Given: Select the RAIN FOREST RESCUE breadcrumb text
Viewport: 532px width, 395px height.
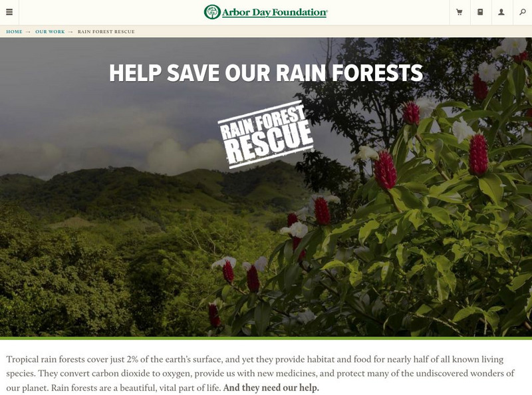Looking at the screenshot, I should (106, 31).
